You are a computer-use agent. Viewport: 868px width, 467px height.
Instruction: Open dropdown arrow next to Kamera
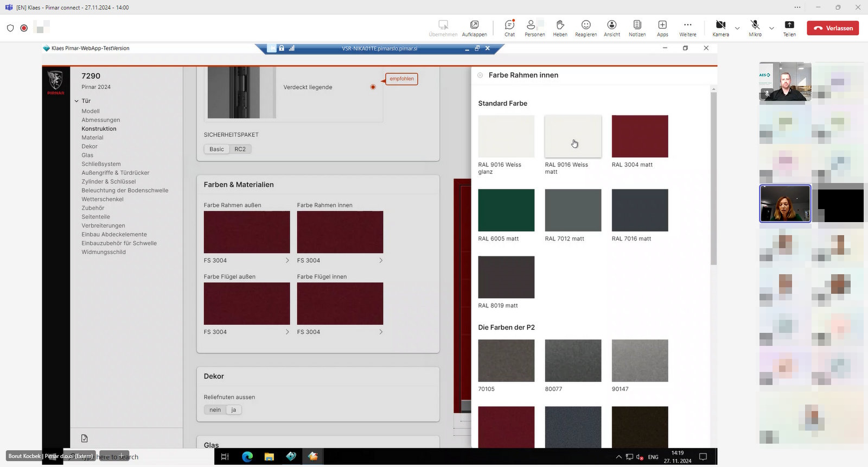pos(737,28)
